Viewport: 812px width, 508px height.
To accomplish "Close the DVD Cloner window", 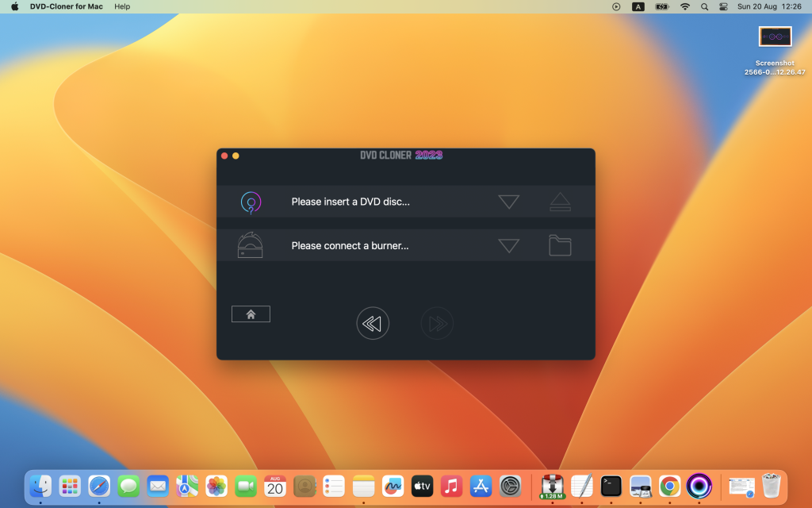I will click(224, 156).
